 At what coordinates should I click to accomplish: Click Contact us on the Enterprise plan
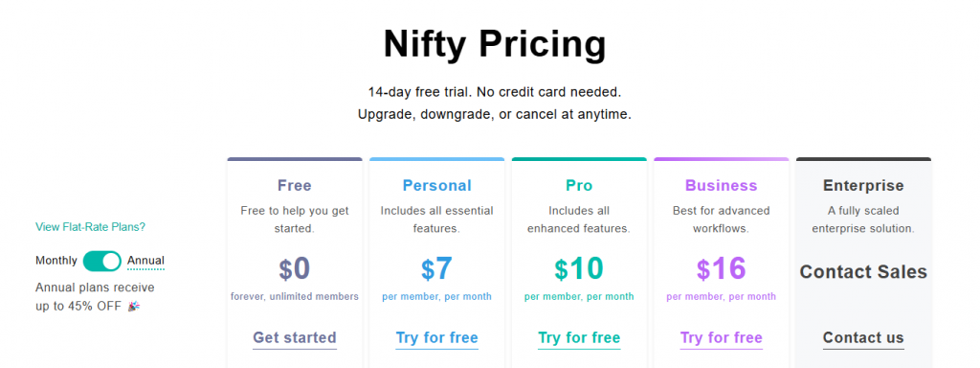(x=863, y=338)
